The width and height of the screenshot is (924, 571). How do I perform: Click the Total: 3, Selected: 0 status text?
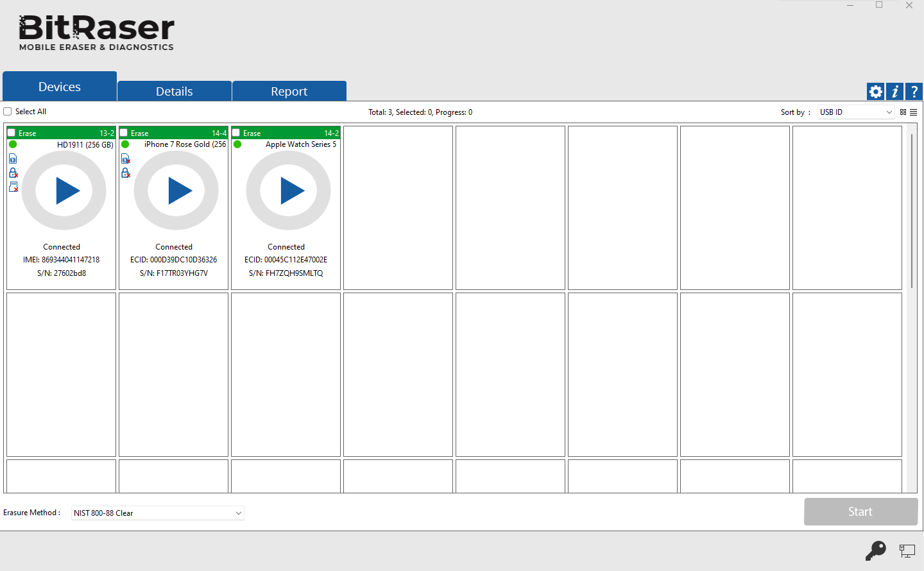[x=420, y=112]
